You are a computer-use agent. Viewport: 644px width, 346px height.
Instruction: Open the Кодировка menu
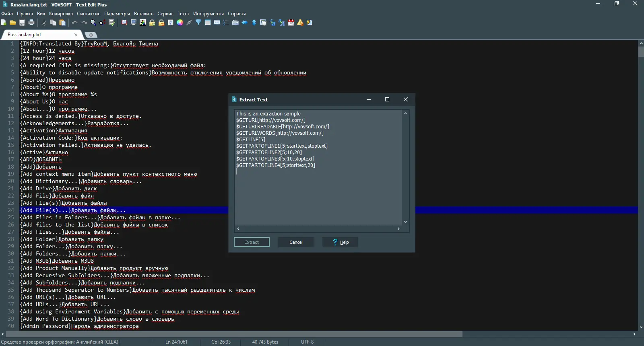point(61,14)
